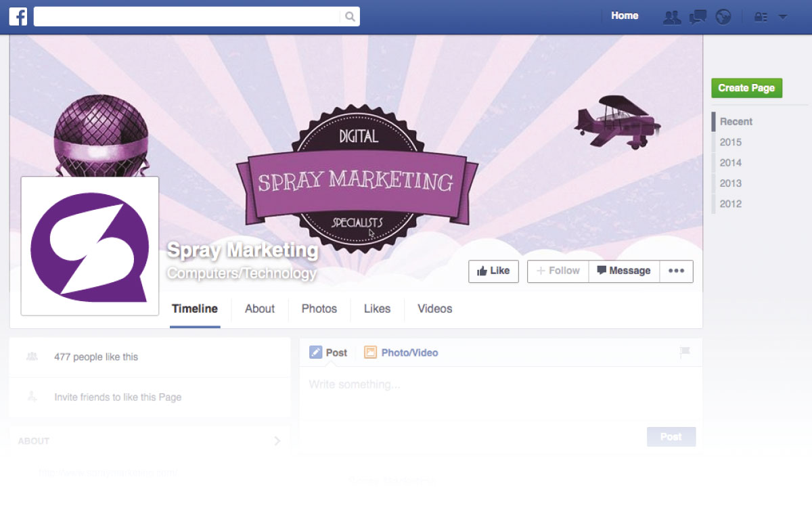This screenshot has height=515, width=812.
Task: Open the account dropdown arrow
Action: (783, 17)
